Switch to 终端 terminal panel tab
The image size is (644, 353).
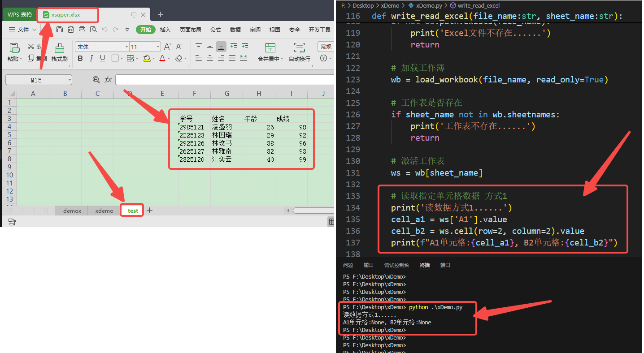[425, 265]
